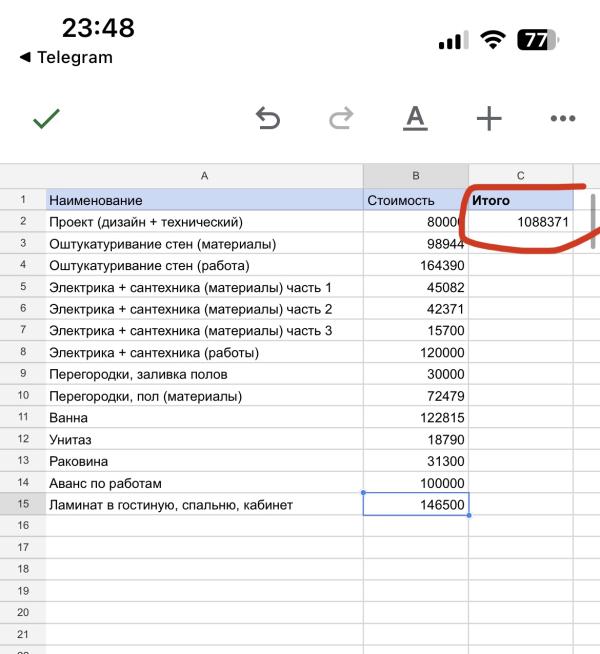600x654 pixels.
Task: Select the Ванна cell
Action: [x=204, y=418]
